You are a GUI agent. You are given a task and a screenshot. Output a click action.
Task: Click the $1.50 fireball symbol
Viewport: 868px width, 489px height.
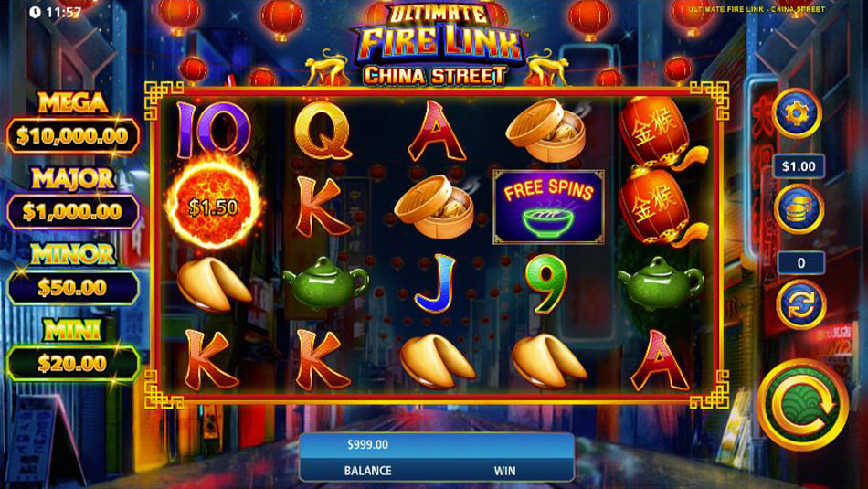coord(214,206)
